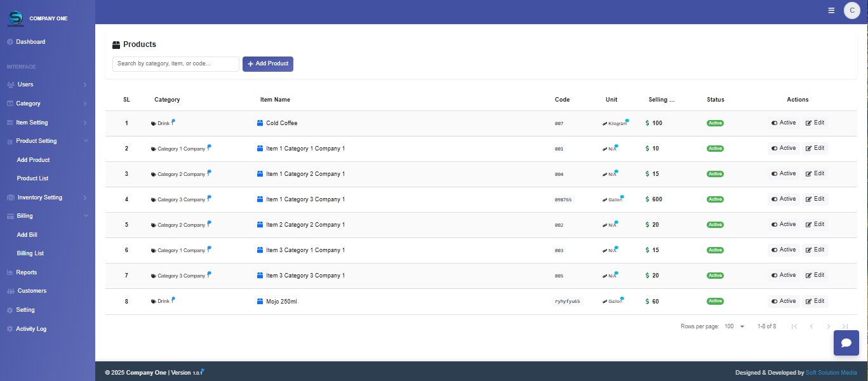868x381 pixels.
Task: Click the Company One logo
Action: 15,18
